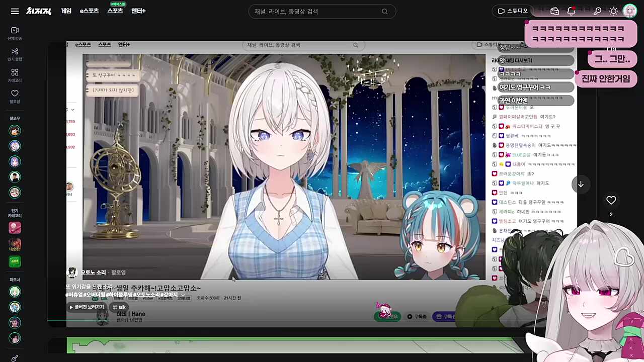
Task: Open the 오토노 소리 channel name link
Action: [x=94, y=273]
